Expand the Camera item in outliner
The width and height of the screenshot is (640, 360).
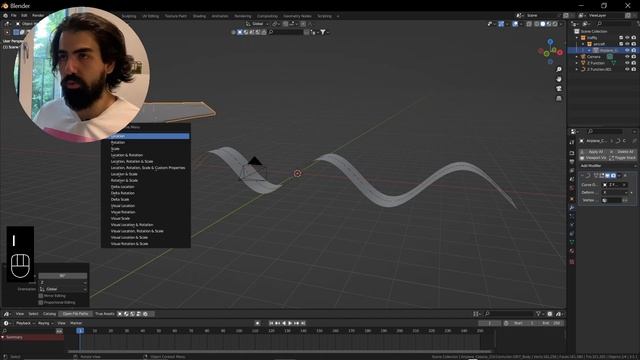[577, 57]
